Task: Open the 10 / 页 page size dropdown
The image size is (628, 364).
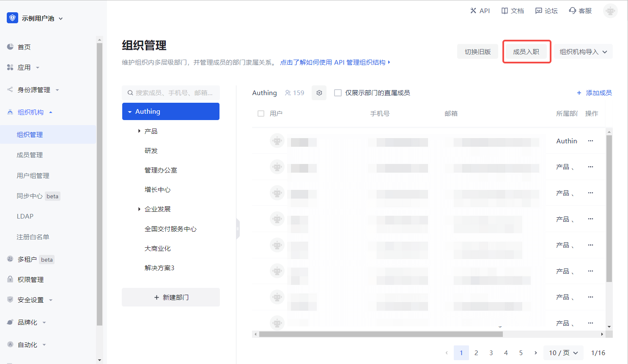Action: [563, 353]
